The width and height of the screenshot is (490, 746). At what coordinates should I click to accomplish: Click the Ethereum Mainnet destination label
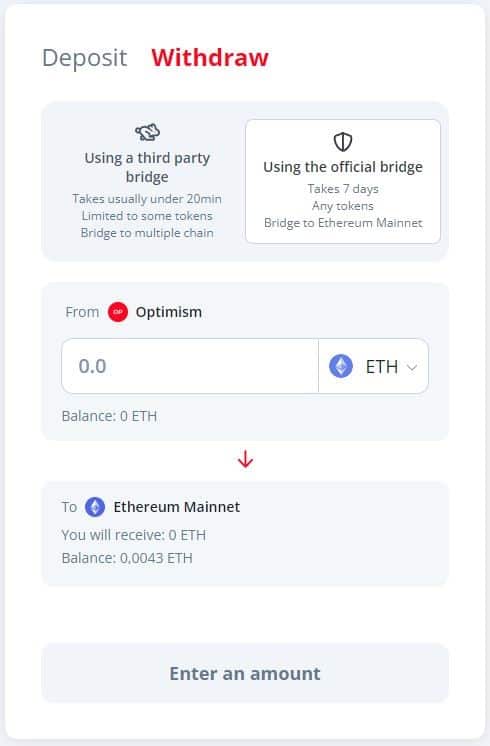(176, 507)
